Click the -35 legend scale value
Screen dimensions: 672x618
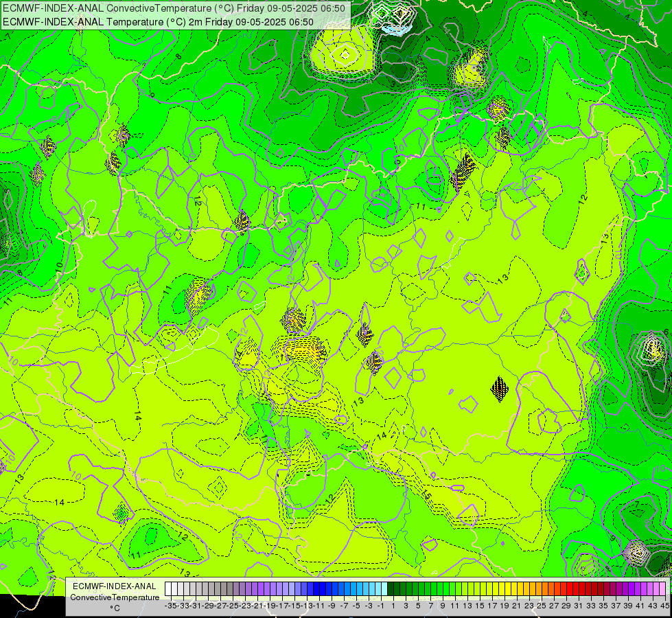point(171,606)
